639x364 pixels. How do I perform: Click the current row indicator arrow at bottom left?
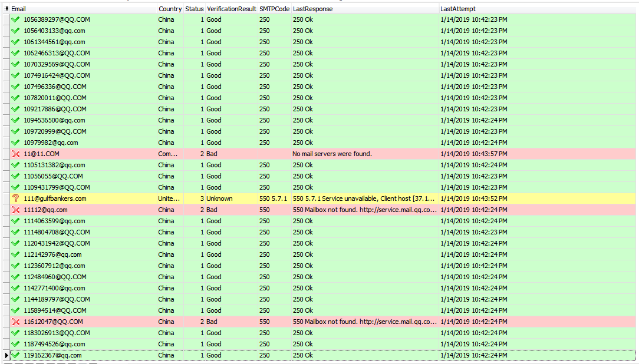(5, 355)
